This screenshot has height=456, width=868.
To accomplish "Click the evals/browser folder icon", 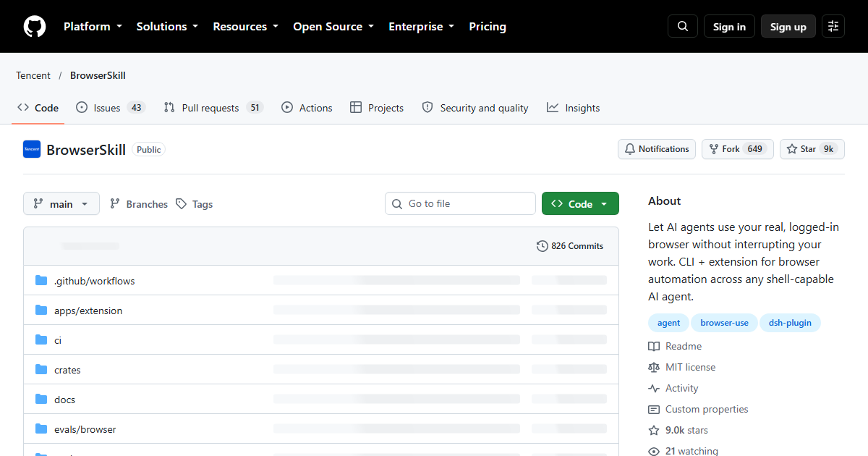I will 41,429.
